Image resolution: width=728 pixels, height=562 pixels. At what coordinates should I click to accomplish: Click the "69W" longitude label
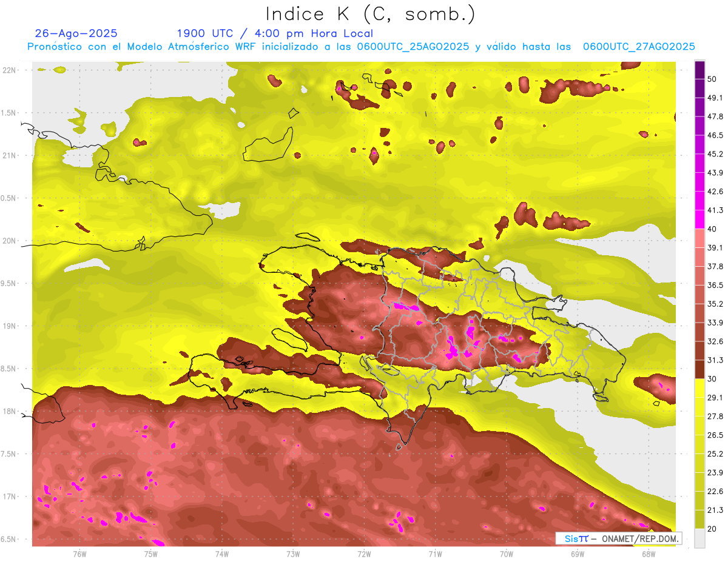(x=578, y=554)
